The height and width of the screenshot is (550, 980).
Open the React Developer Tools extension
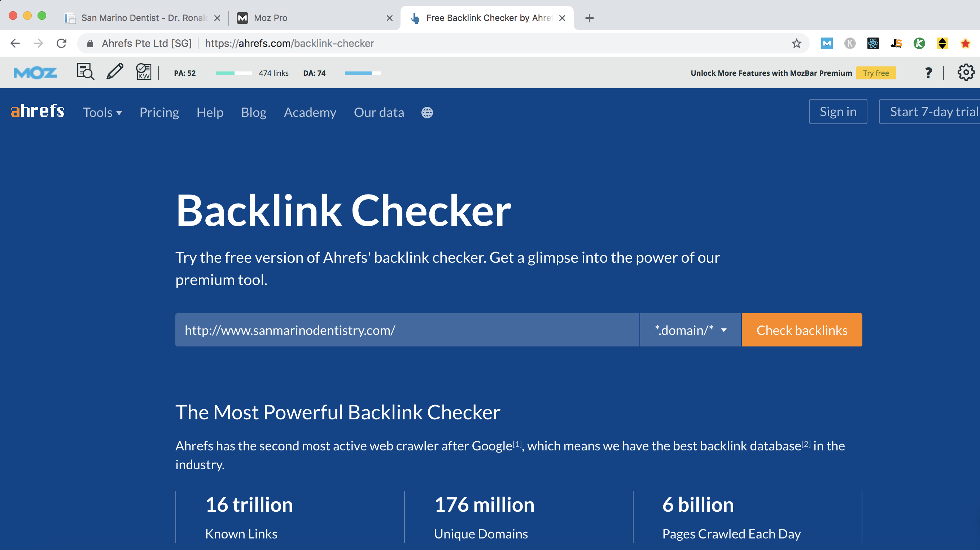[x=873, y=43]
